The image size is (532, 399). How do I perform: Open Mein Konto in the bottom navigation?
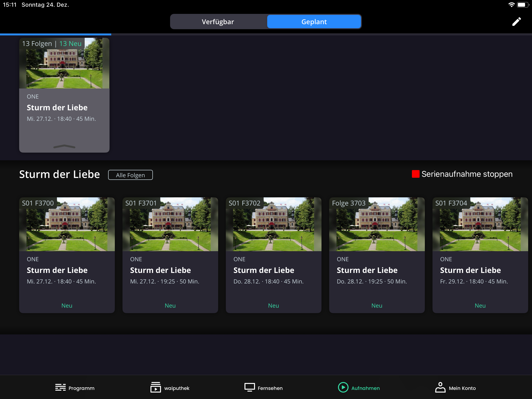(455, 388)
